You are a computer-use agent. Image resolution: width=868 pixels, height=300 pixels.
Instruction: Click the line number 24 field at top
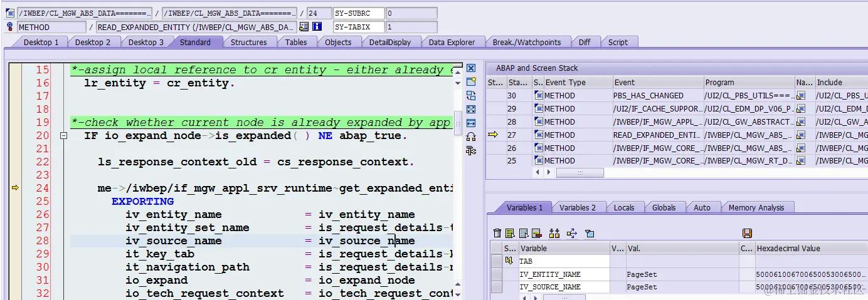coord(318,13)
